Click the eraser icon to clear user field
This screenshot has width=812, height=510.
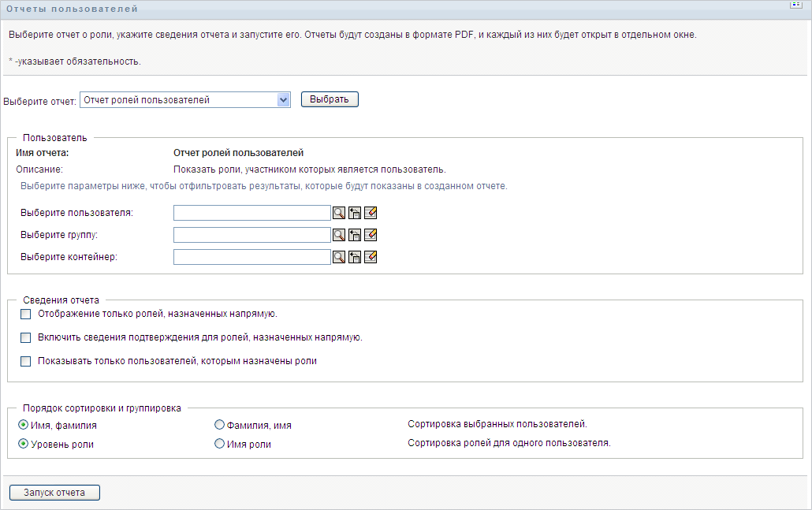click(x=371, y=213)
